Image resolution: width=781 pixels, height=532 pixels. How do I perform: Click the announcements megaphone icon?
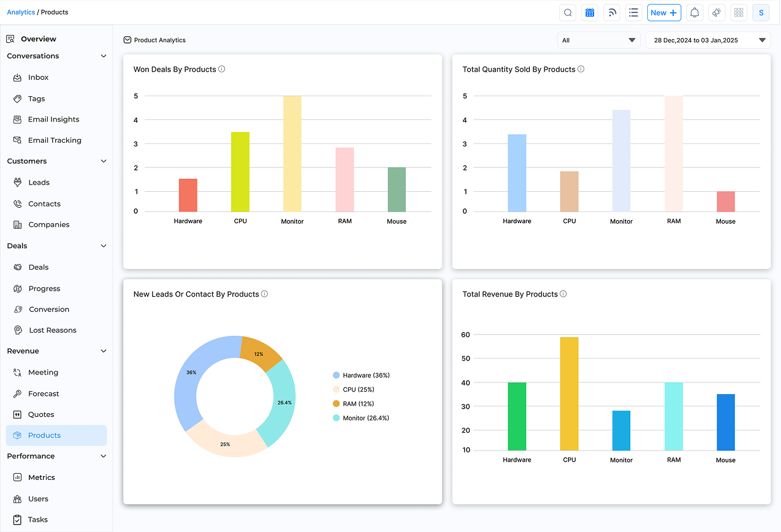[x=717, y=12]
